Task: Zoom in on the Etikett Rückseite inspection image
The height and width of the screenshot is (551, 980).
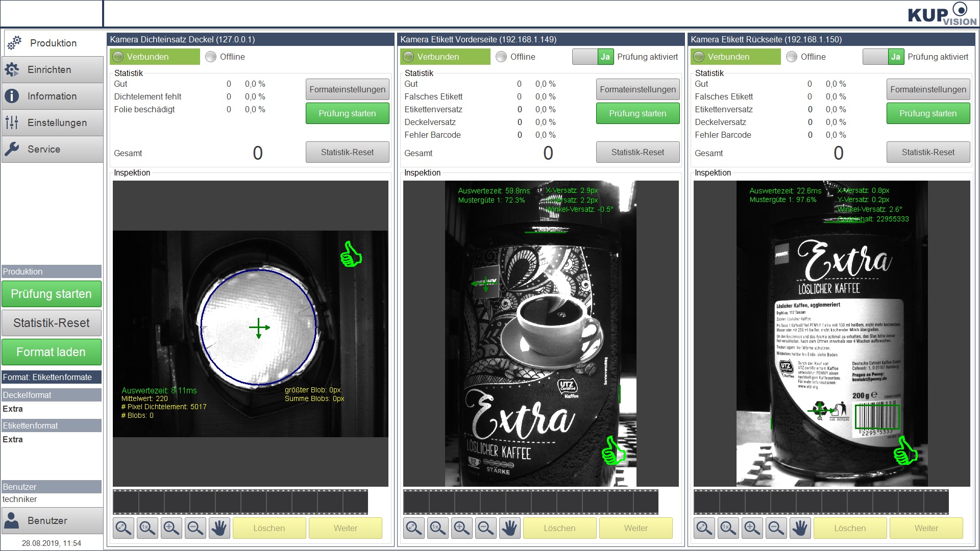Action: [x=752, y=528]
